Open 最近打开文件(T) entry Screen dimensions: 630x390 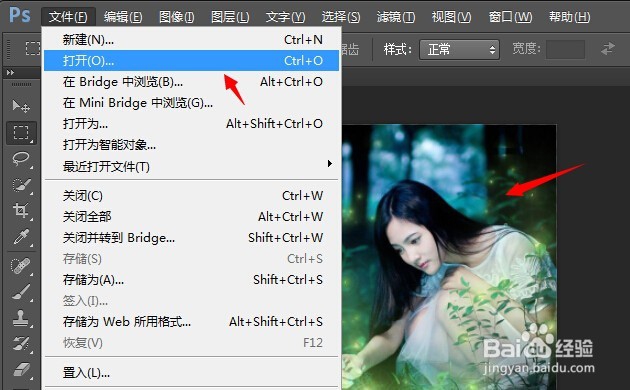(x=191, y=166)
